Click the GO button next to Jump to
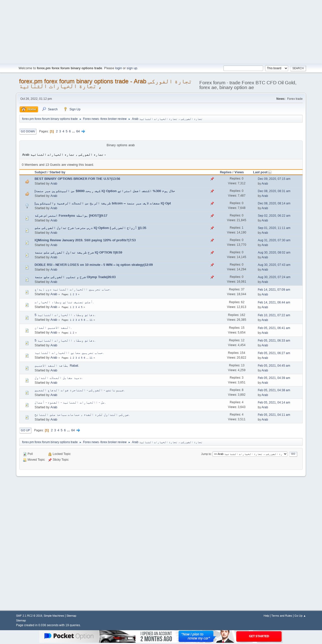The width and height of the screenshot is (322, 644). coord(293,454)
